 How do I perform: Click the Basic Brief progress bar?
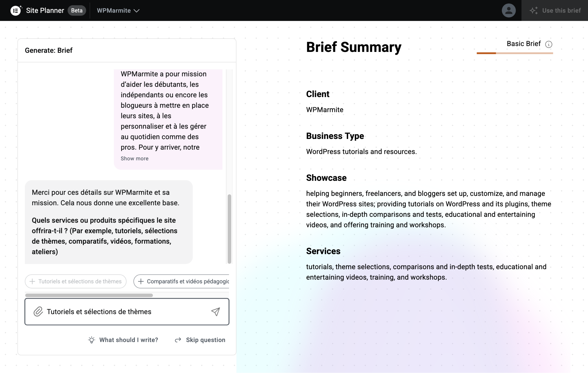pos(515,53)
